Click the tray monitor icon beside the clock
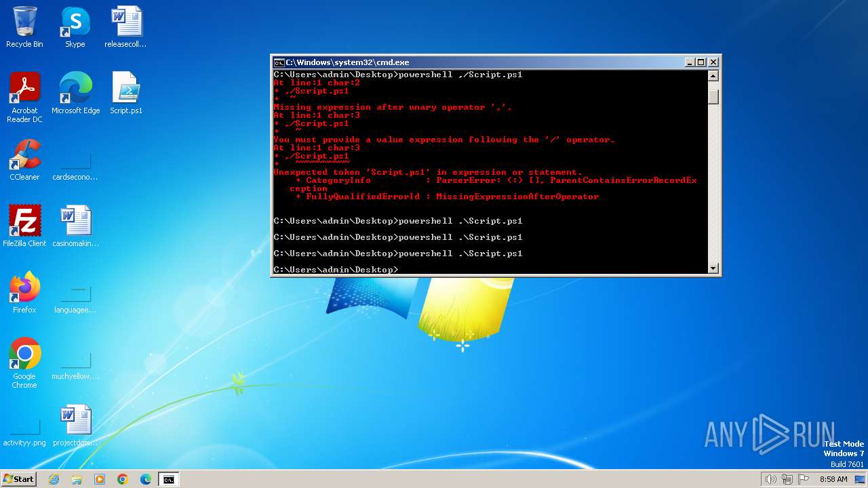The width and height of the screenshot is (868, 488). (860, 479)
